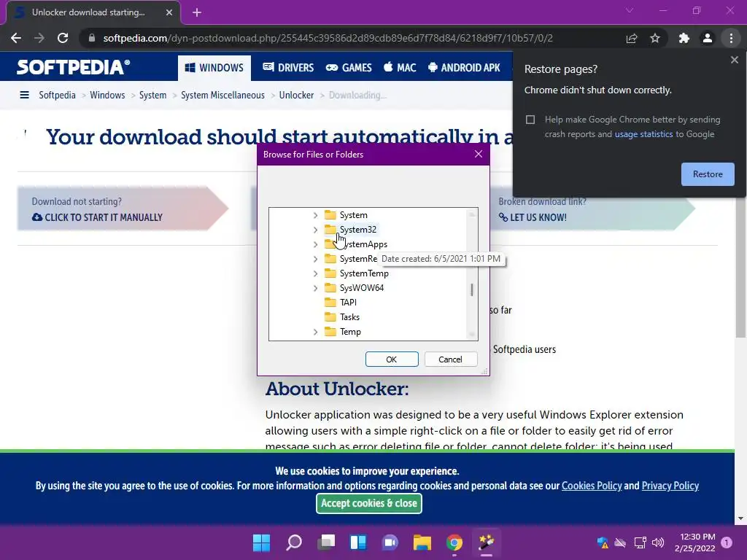The width and height of the screenshot is (747, 560).
Task: Open the DRIVERS section
Action: (x=288, y=68)
